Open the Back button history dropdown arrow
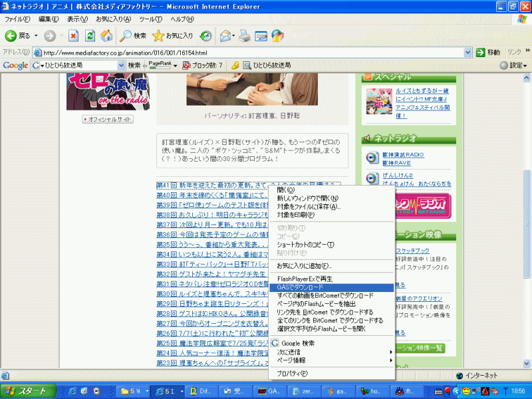The height and width of the screenshot is (399, 532). 36,36
